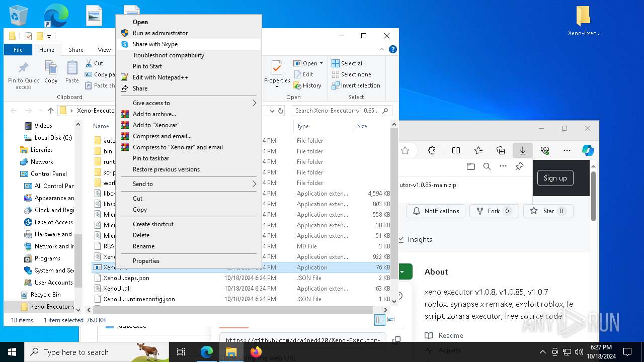Image resolution: width=644 pixels, height=362 pixels.
Task: Click Invert selection in ribbon
Action: [x=356, y=85]
